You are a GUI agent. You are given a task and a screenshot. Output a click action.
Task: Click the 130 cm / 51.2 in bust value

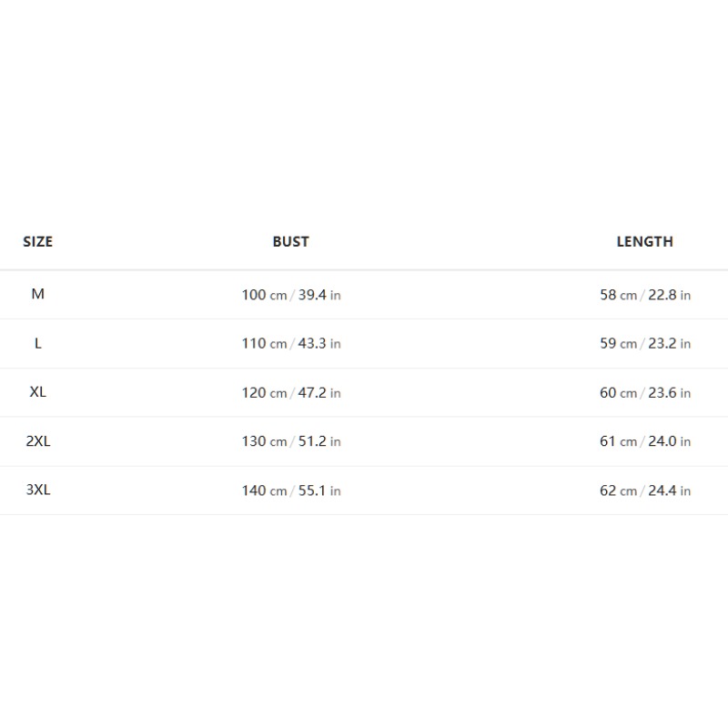291,441
